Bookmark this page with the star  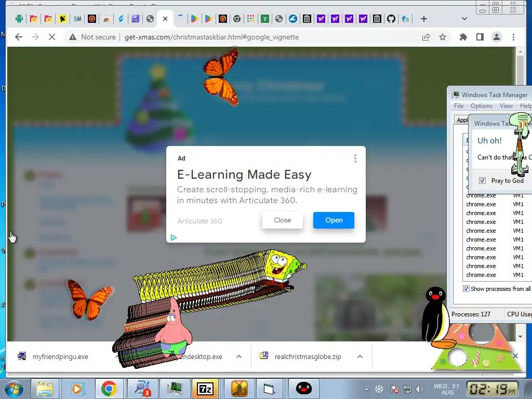443,37
